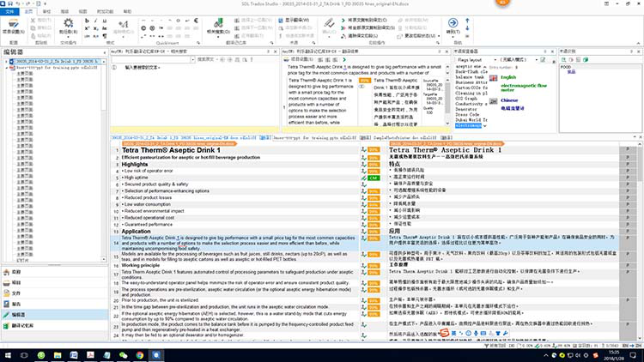Screen dimensions: 644x362
Task: Switch to the Add-Ins (附加功能) ribbon tab
Action: 105,11
